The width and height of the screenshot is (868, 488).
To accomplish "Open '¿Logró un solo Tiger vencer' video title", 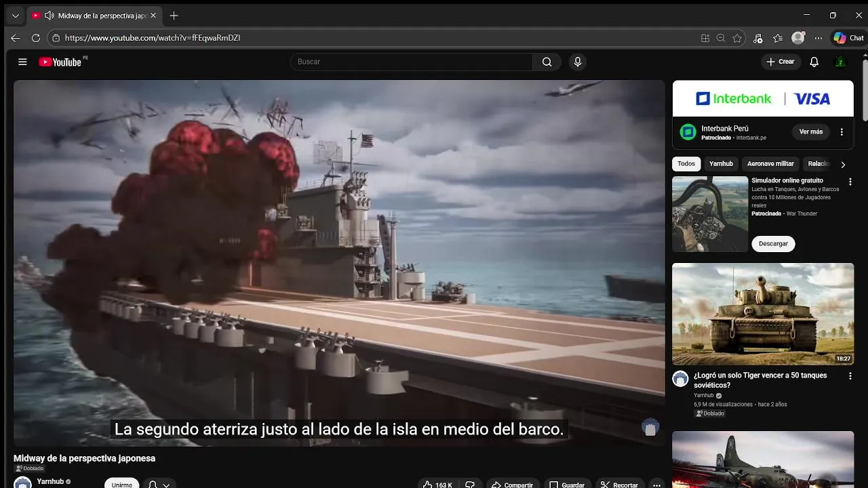I will [x=760, y=380].
